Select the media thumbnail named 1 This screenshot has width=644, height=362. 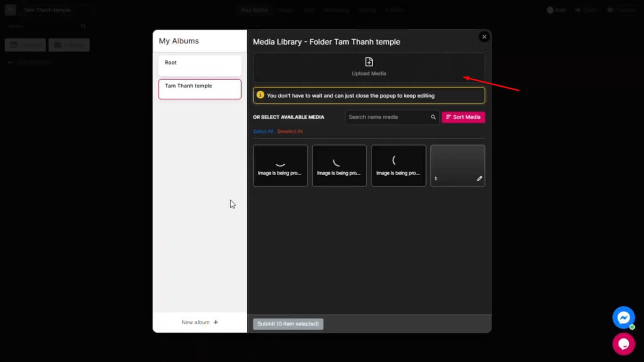click(x=457, y=163)
